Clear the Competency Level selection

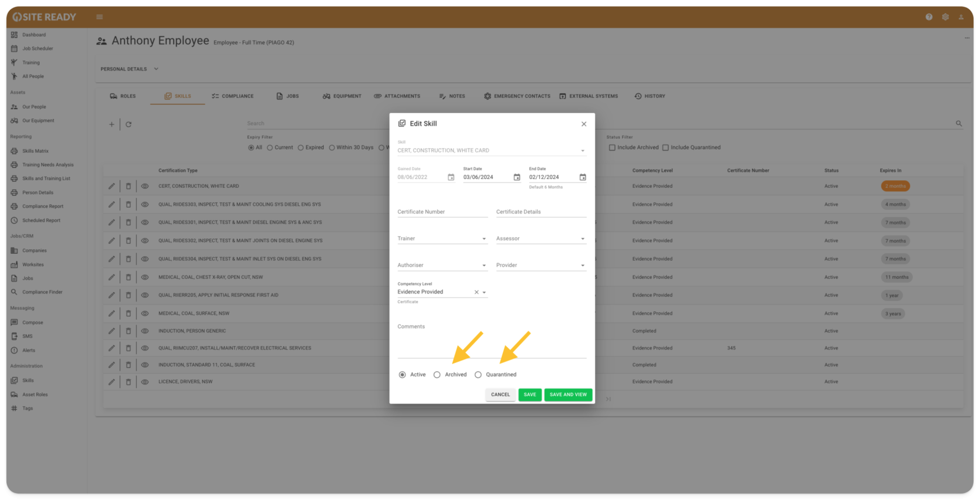(x=476, y=292)
